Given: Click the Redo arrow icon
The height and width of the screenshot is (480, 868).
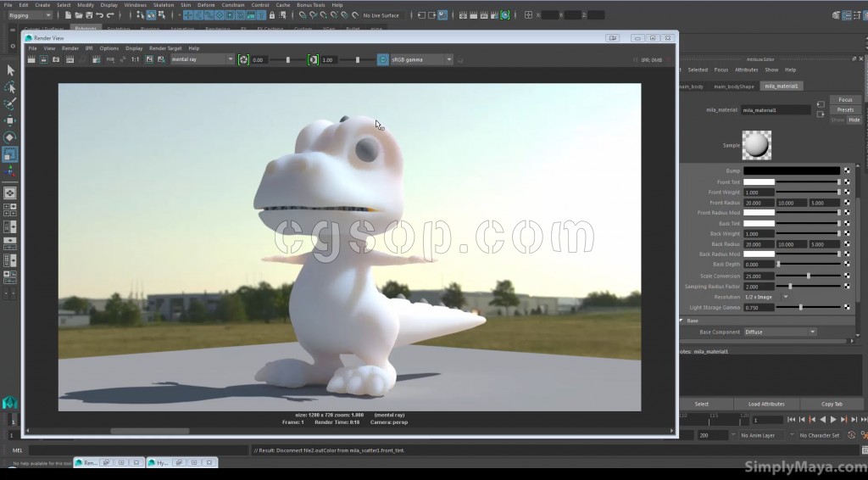Looking at the screenshot, I should click(x=109, y=15).
